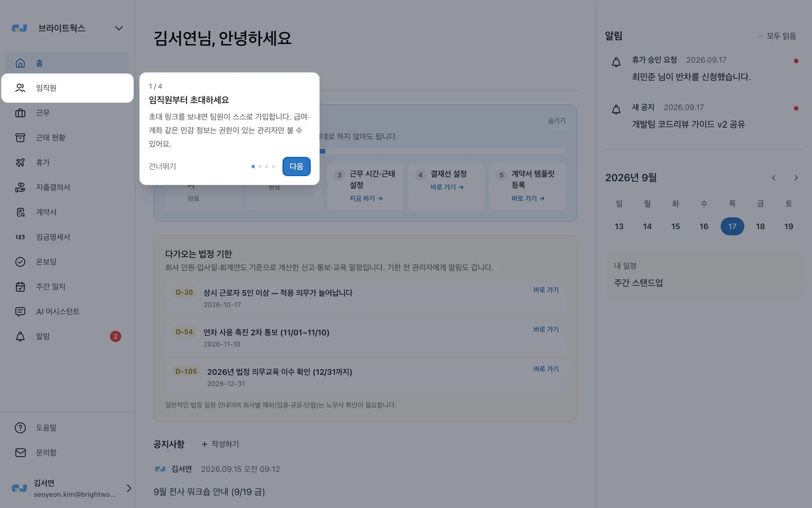Click 바로 가기 under 계약서 템플릿 등록

coord(528,198)
